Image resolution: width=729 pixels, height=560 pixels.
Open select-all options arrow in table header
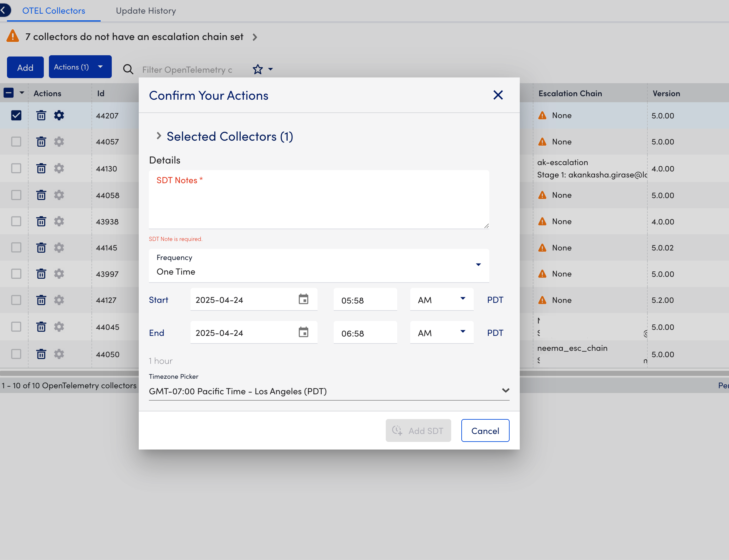[x=22, y=93]
